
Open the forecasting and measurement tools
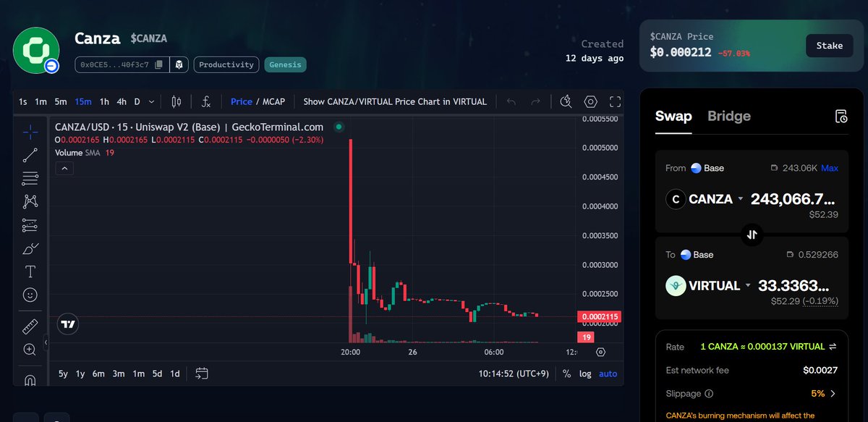coord(30,225)
